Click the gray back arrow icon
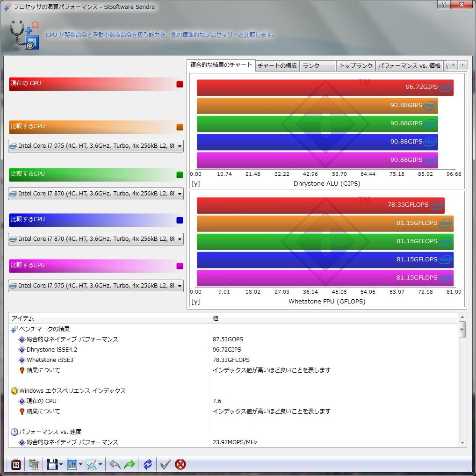 [115, 464]
